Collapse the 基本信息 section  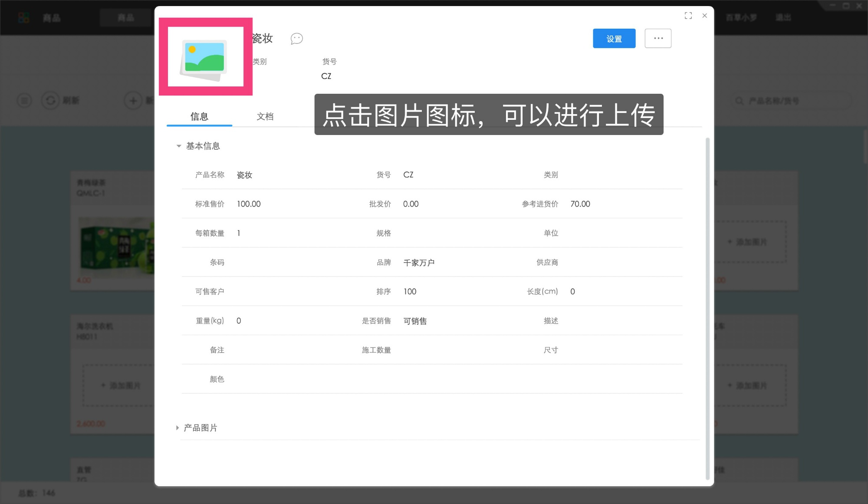(178, 146)
